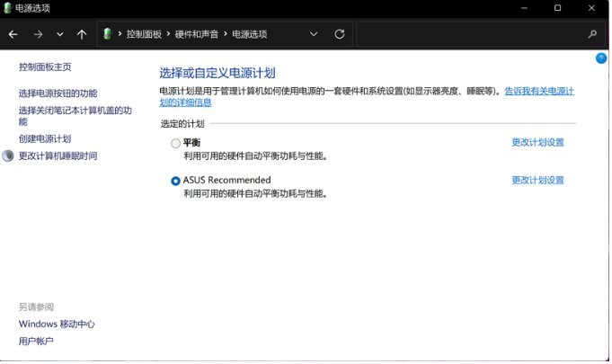The width and height of the screenshot is (612, 364).
Task: Click the 另请参阅 label
Action: tap(36, 307)
